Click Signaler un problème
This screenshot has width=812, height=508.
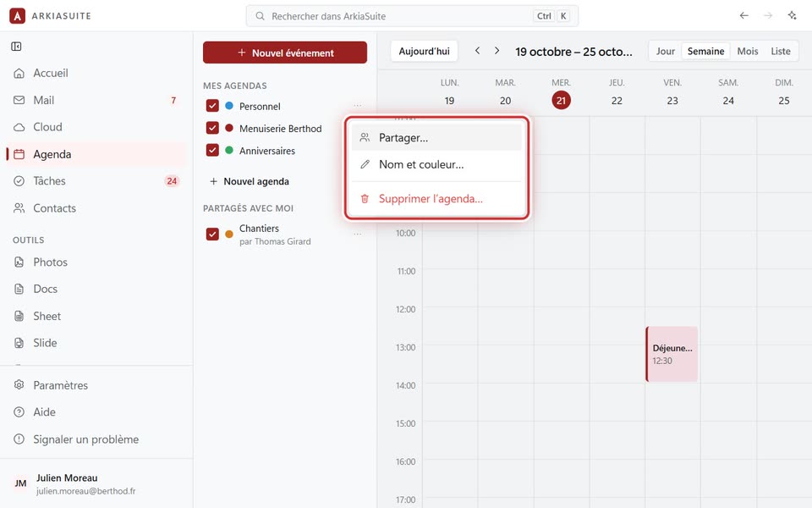pyautogui.click(x=96, y=439)
